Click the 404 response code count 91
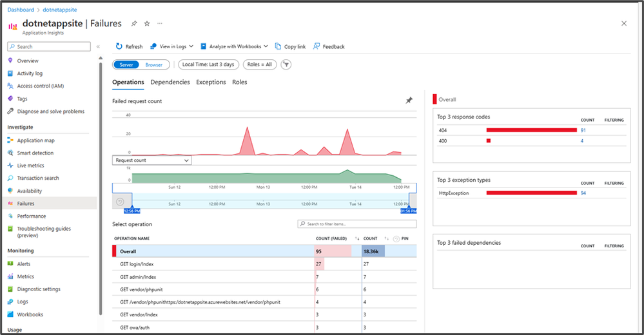The height and width of the screenshot is (335, 644). 583,130
